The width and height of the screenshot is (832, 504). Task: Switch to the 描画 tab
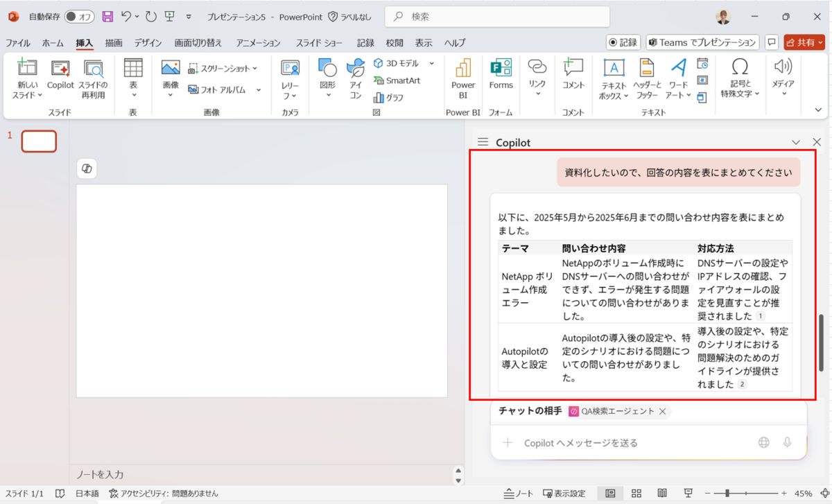(x=114, y=43)
